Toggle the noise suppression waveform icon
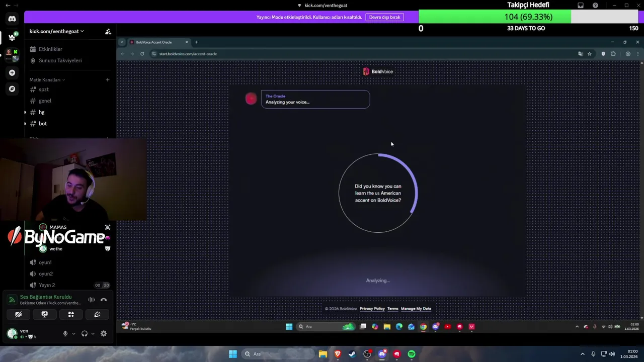The height and width of the screenshot is (362, 644). pos(92,300)
